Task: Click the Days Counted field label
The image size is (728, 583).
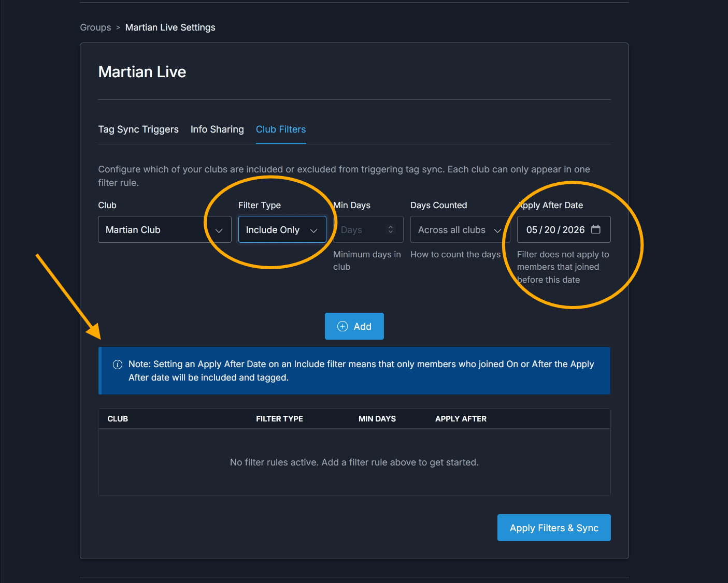Action: click(x=439, y=205)
